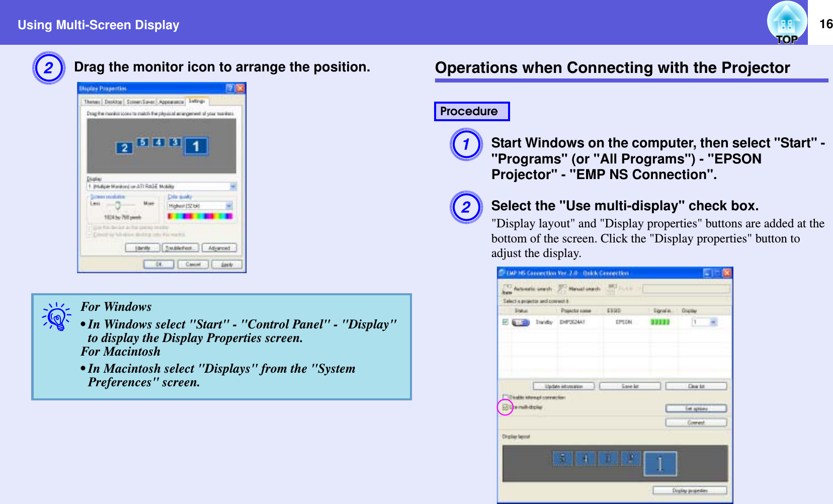Click Cancel in Display Properties
Viewport: 833px width, 504px height.
tap(193, 265)
